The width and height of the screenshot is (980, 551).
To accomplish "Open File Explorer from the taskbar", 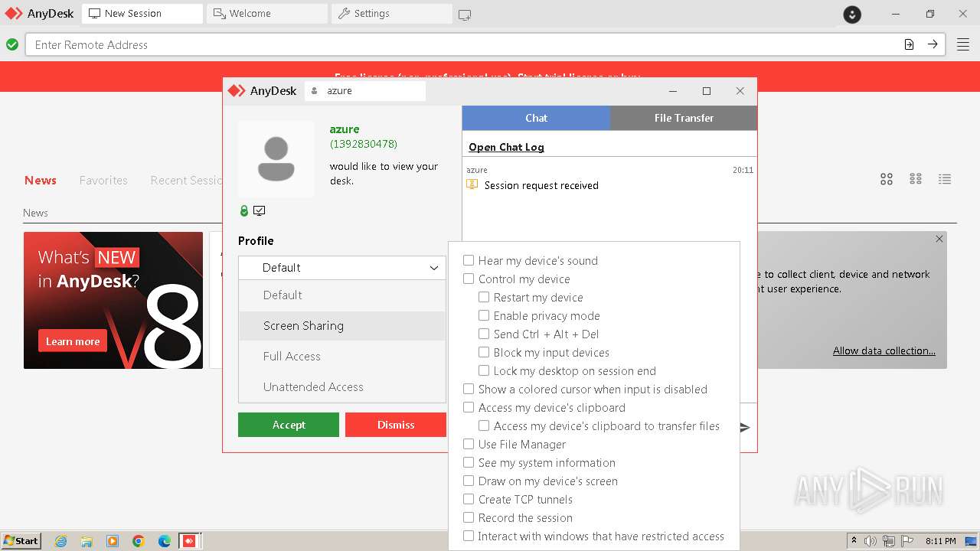I will [x=87, y=541].
